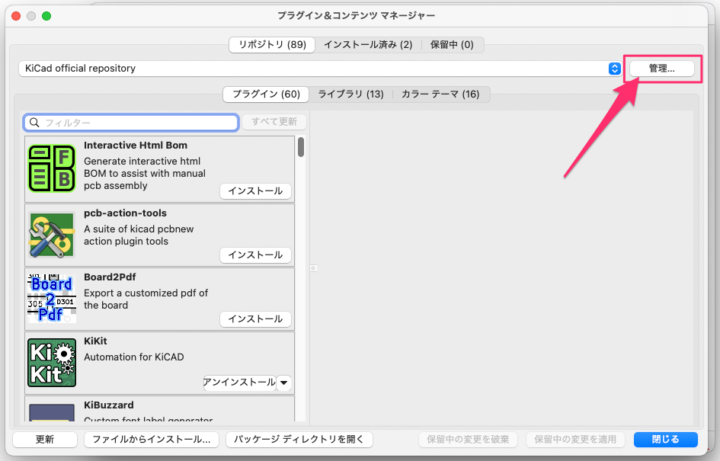720x461 pixels.
Task: Click the KiKit plugin icon
Action: pyautogui.click(x=52, y=363)
